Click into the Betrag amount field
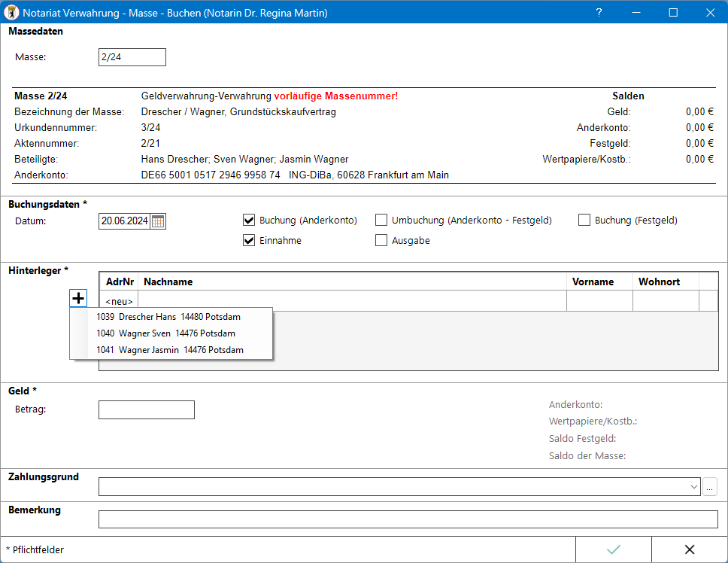The image size is (728, 563). pos(147,409)
